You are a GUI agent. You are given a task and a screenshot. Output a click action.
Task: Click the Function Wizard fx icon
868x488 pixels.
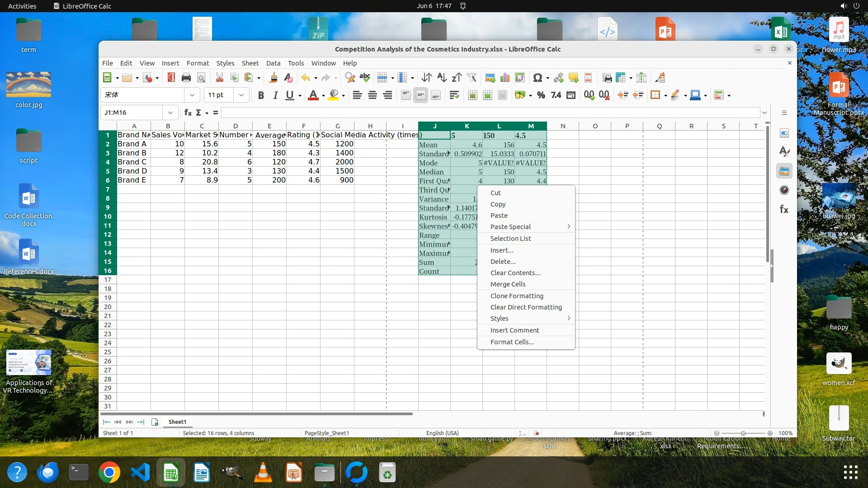[x=188, y=113]
